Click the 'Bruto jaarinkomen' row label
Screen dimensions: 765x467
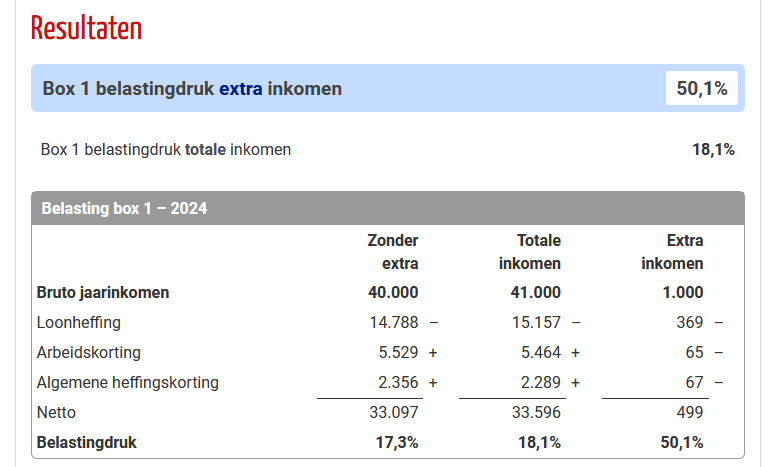click(x=103, y=293)
